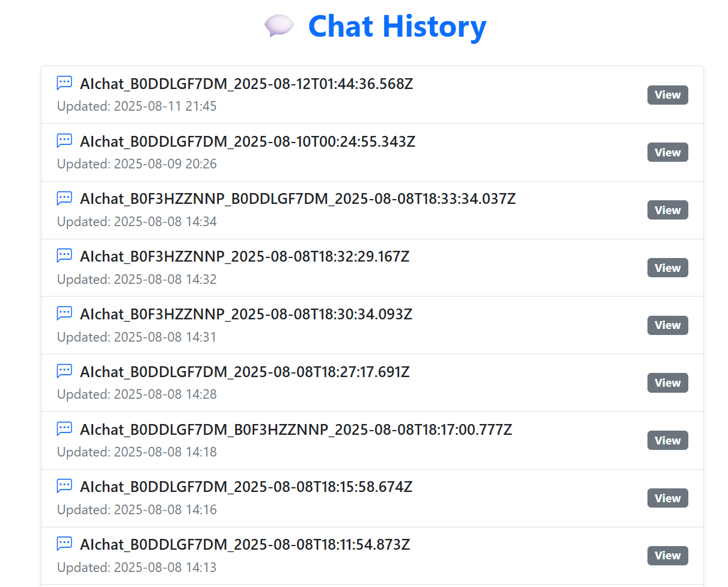Select title AIchat_B0DDLGF7DM_2025-08-08T18:15:58.674Z
Viewport: 728px width, 587px height.
[x=246, y=487]
